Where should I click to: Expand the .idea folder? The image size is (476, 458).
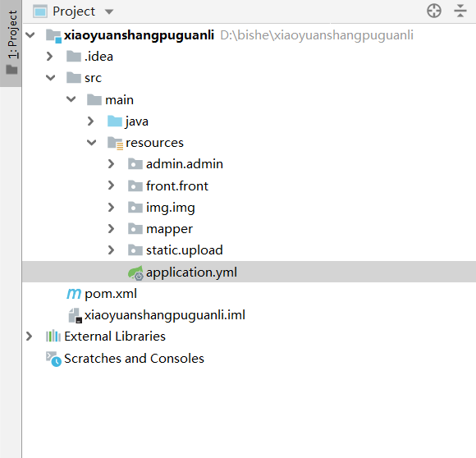coord(49,57)
